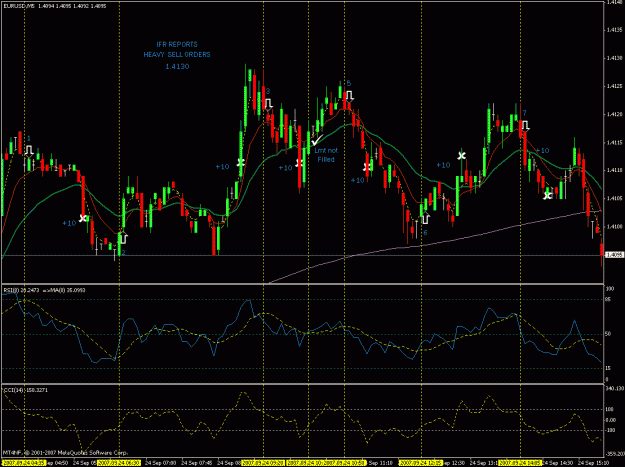Click the RSI scale value 15
The image size is (625, 467).
[x=608, y=368]
